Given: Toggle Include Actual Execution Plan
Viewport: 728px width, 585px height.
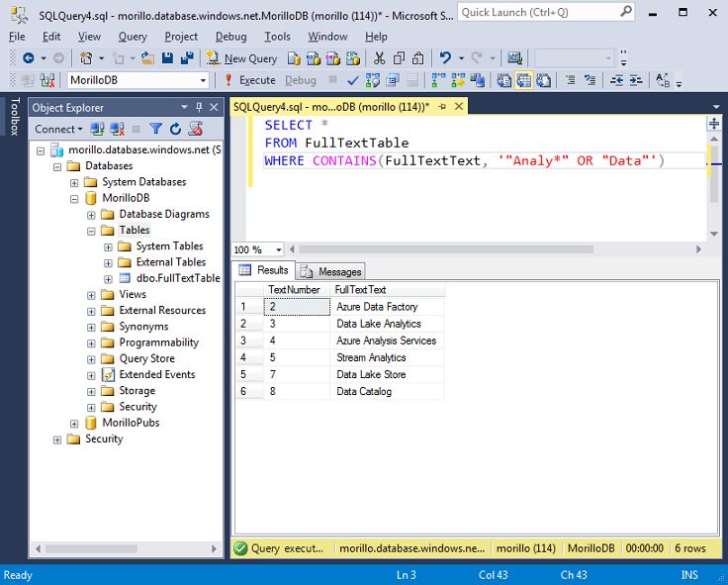Looking at the screenshot, I should 438,80.
